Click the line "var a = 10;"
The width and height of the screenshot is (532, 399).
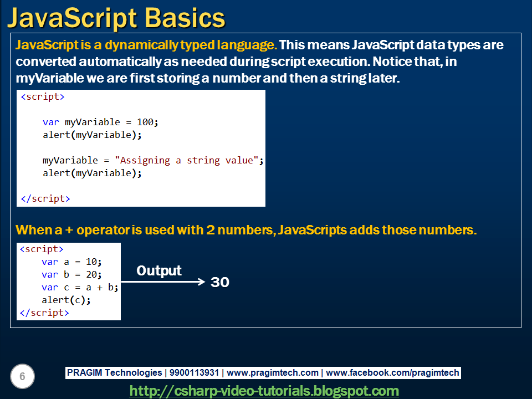point(71,262)
